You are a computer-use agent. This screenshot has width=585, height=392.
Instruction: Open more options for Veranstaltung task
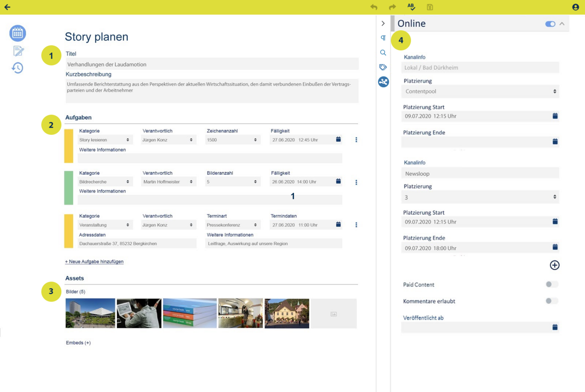click(x=356, y=225)
